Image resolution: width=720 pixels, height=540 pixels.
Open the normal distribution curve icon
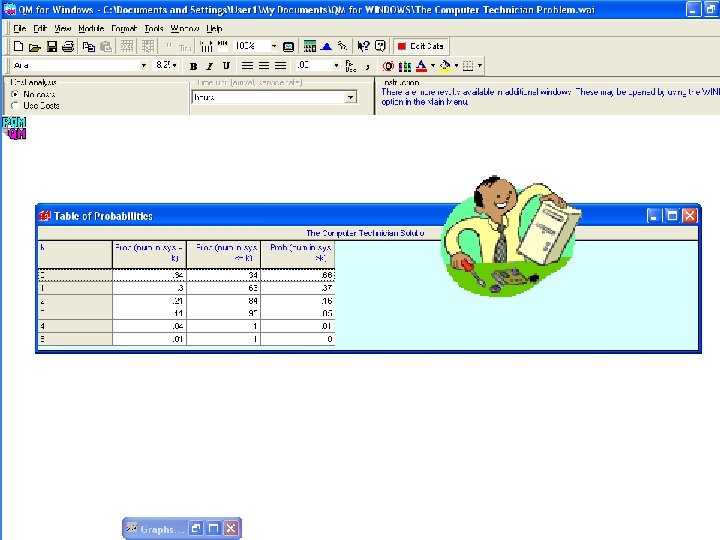326,46
